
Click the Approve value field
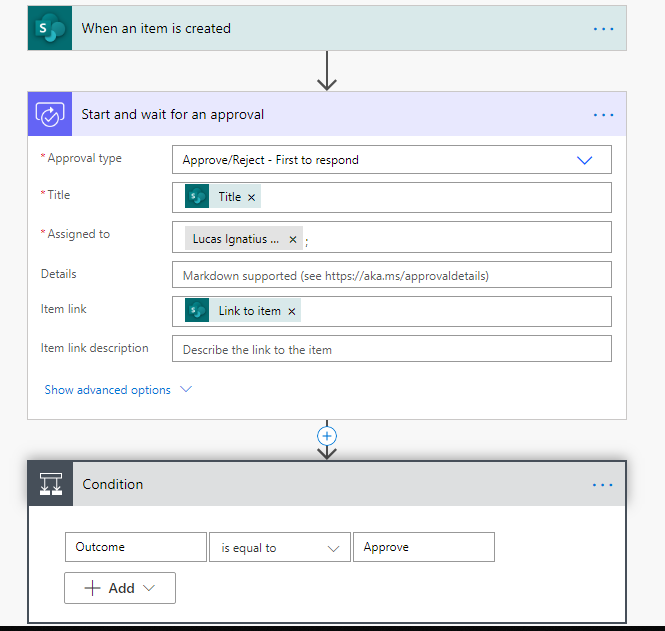point(424,547)
